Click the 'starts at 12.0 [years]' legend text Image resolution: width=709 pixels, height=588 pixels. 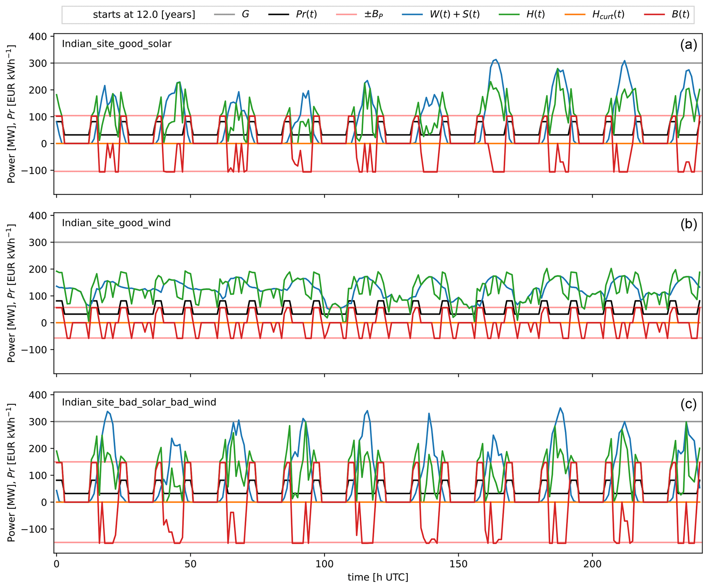pyautogui.click(x=144, y=15)
